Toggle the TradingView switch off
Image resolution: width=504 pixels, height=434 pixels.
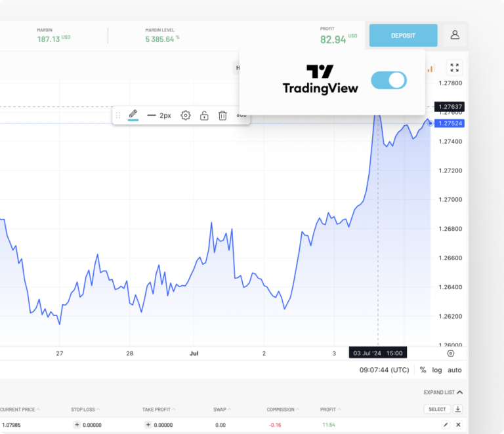[x=388, y=80]
